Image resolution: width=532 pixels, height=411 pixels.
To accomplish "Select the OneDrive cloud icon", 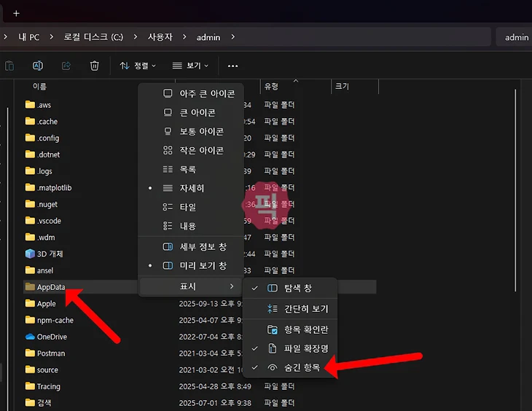I will click(30, 337).
